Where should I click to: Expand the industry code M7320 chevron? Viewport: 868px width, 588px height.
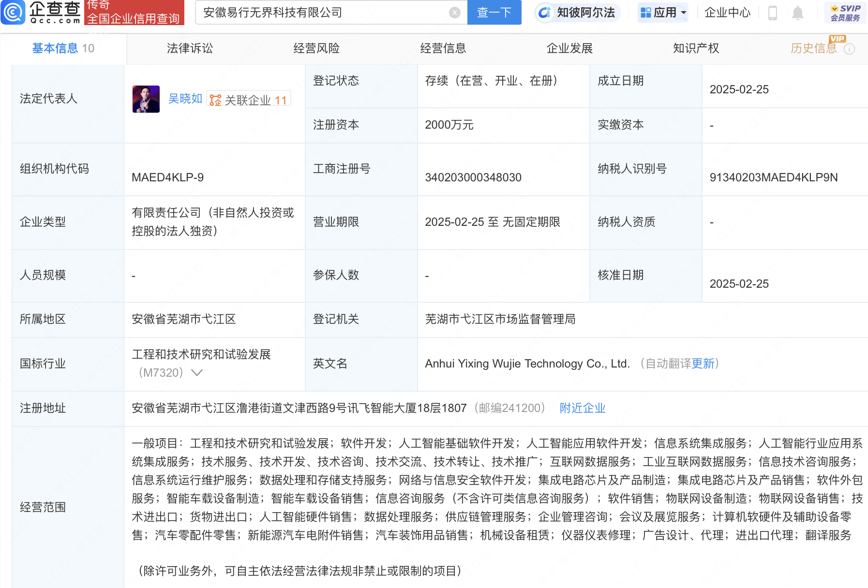coord(197,373)
